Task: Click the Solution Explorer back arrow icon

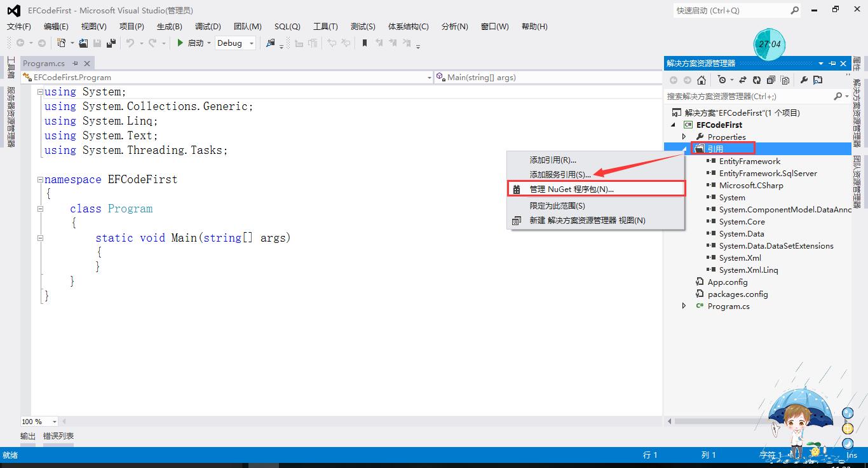Action: pos(674,80)
